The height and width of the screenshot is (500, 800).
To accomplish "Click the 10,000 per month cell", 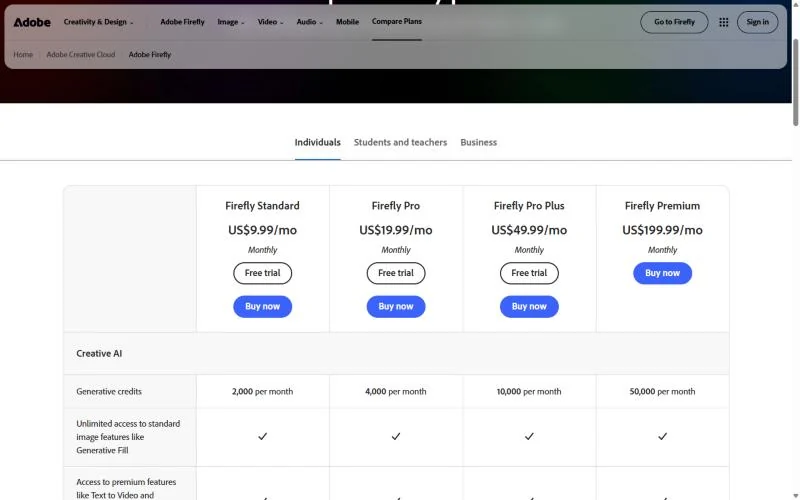I will 529,391.
